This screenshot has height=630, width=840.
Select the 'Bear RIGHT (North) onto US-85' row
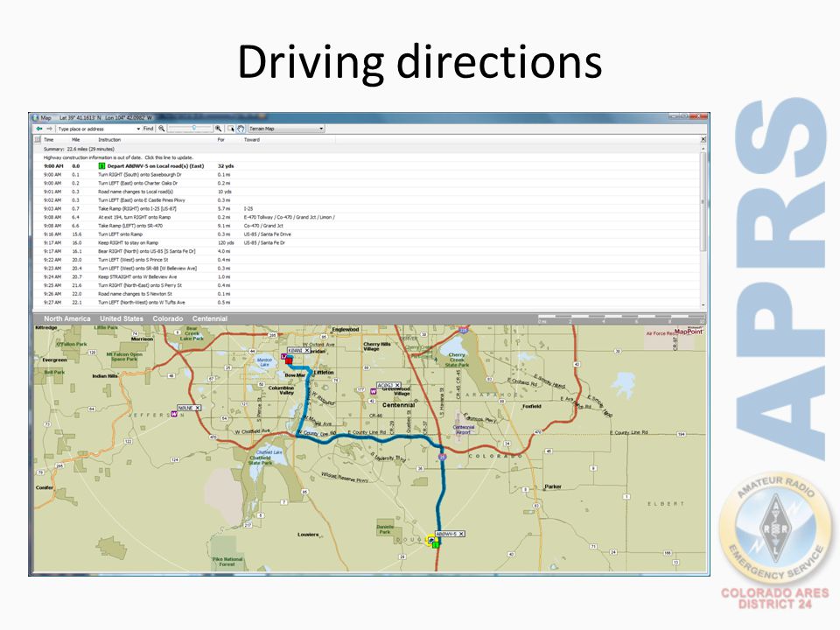pos(367,251)
